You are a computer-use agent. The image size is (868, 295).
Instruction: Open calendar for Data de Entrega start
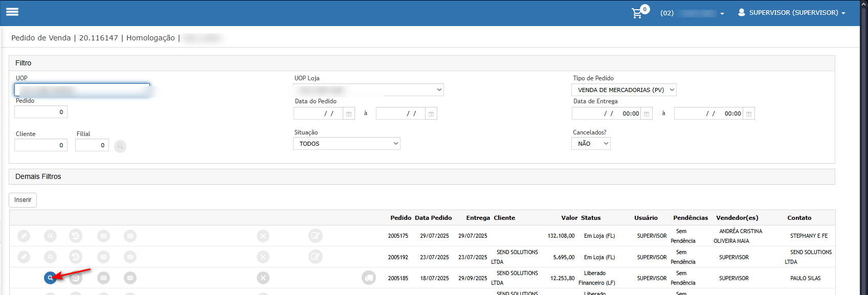(x=647, y=114)
